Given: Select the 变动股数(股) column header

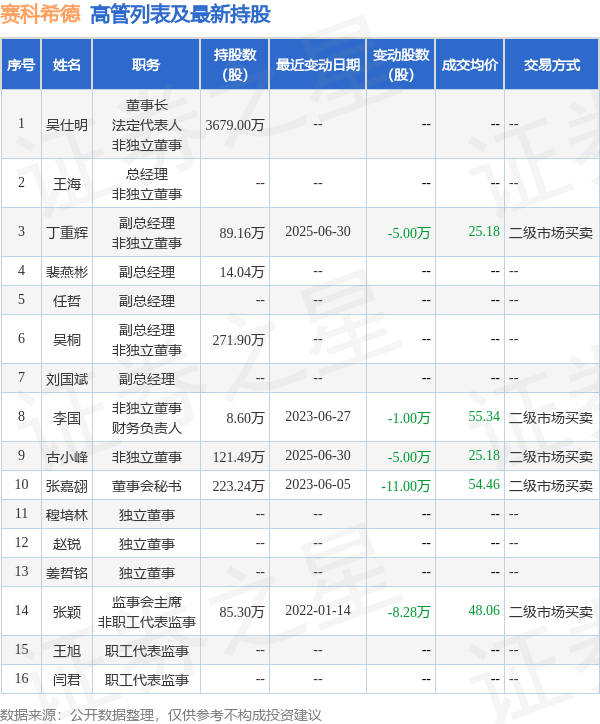Looking at the screenshot, I should (401, 65).
